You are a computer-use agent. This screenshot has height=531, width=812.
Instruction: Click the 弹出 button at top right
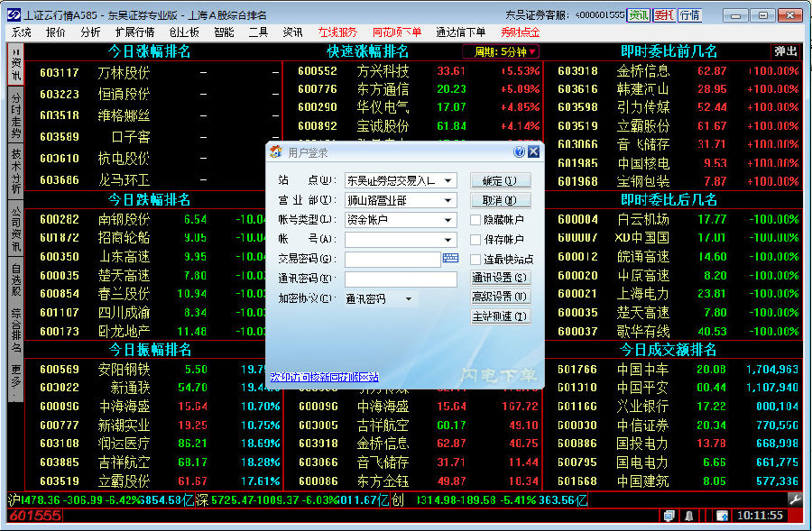tap(786, 51)
